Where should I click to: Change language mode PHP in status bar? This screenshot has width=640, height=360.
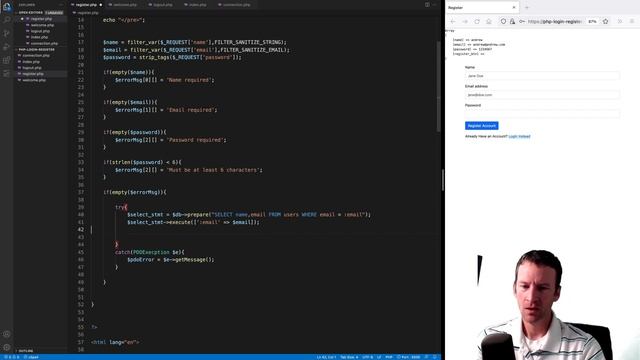coord(389,357)
